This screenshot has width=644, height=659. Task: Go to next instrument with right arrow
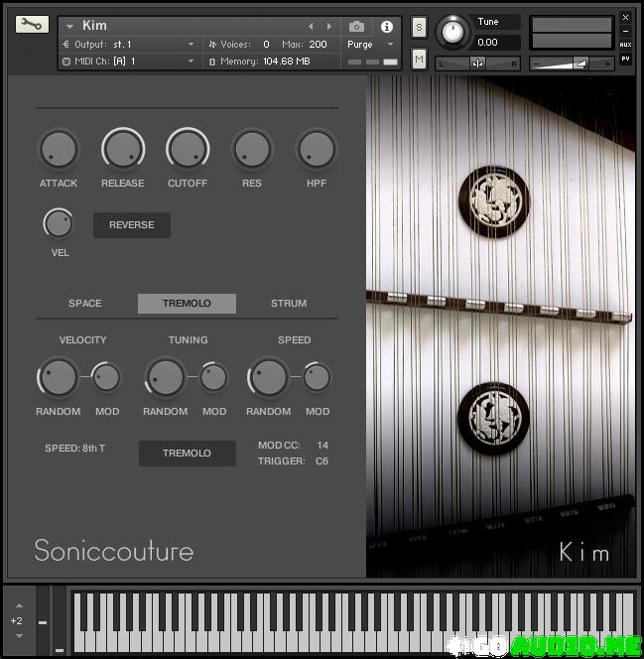point(329,27)
